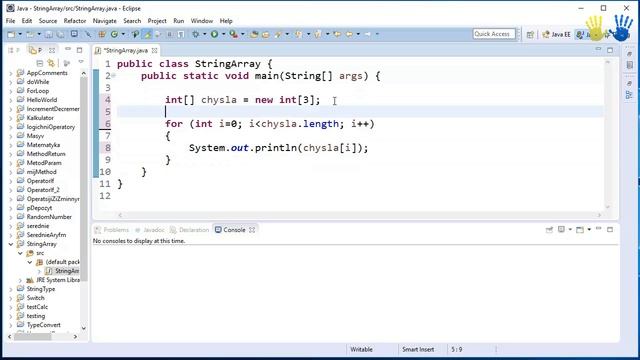Click the Quick Access search field
640x360 pixels.
click(494, 34)
